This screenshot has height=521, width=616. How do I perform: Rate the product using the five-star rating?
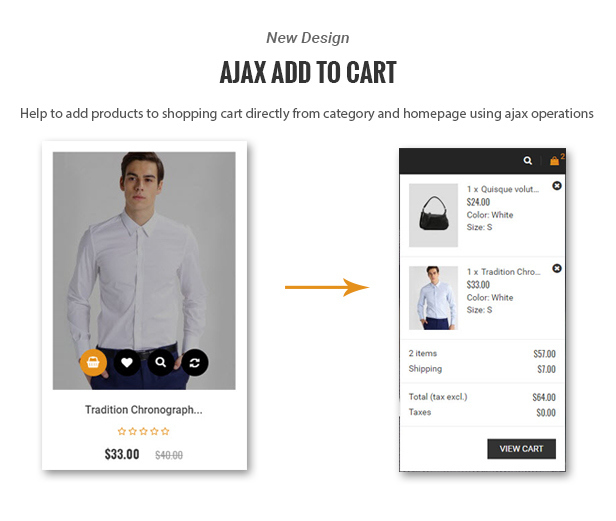[x=143, y=431]
